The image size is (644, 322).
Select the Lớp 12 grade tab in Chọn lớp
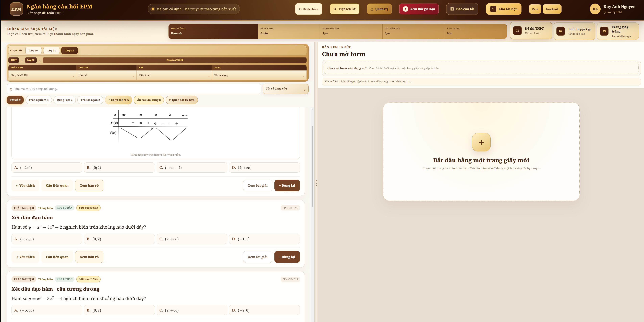tap(69, 51)
